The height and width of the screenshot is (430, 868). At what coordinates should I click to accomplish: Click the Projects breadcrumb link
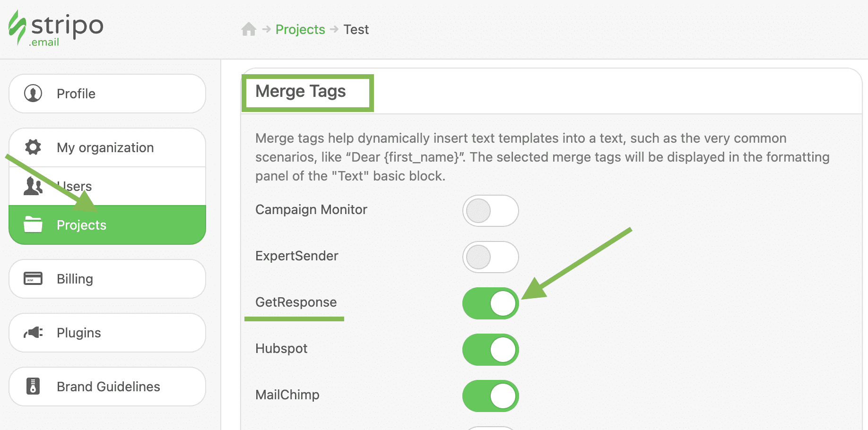click(x=300, y=29)
